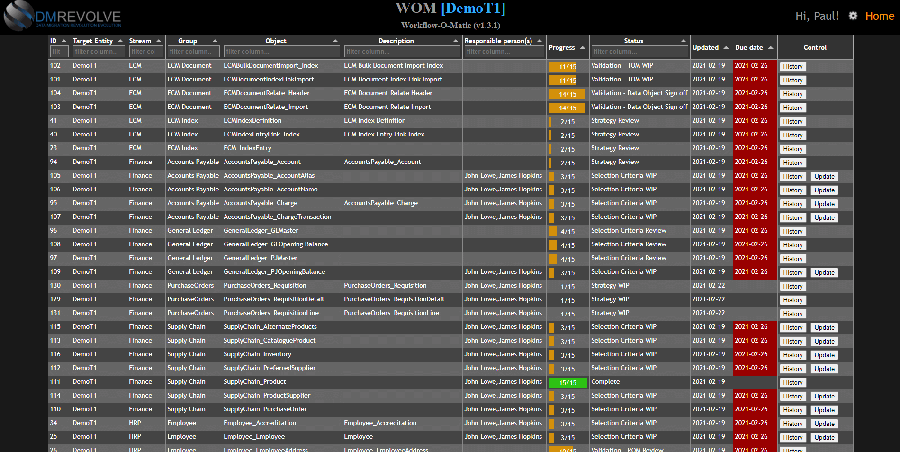The width and height of the screenshot is (900, 452).
Task: Click Update for SupplyChain_AlternateProducts row
Action: point(824,327)
